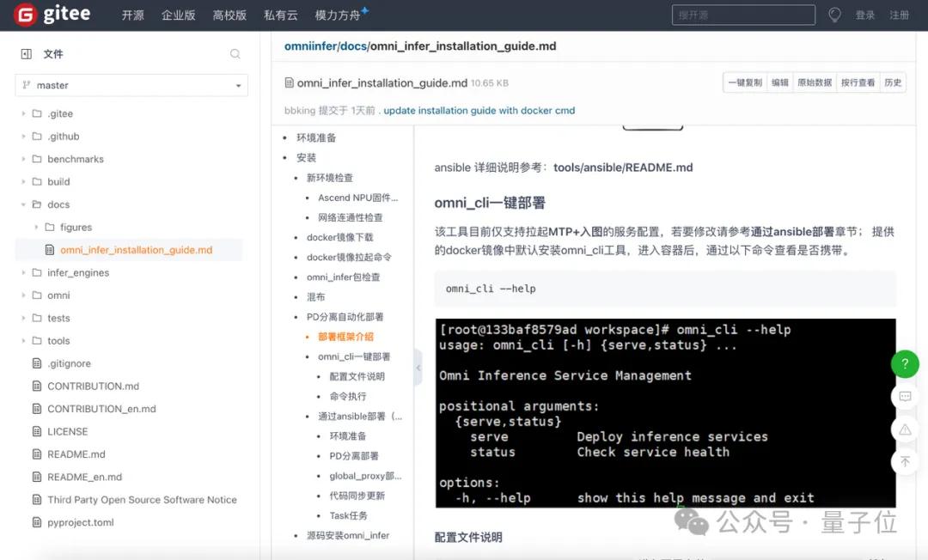Click the Gitee logo icon
928x560 pixels.
tap(27, 15)
